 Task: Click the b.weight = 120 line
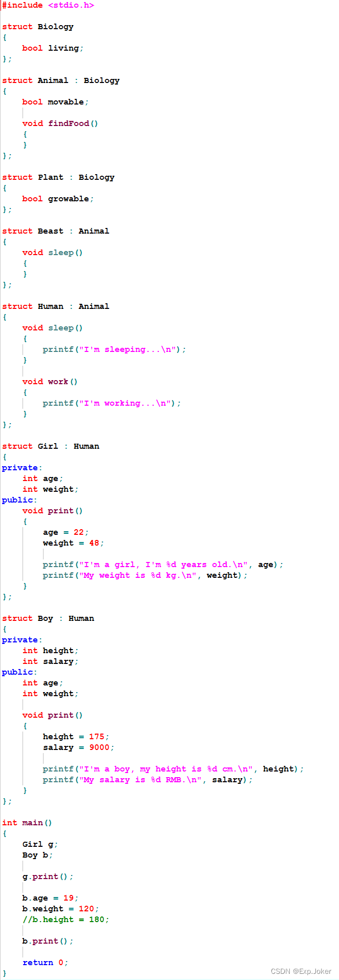(60, 909)
